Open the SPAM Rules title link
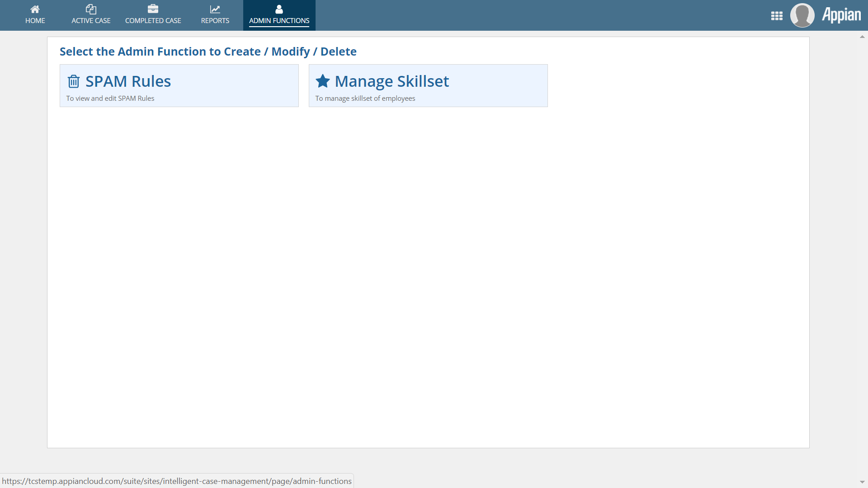This screenshot has width=868, height=488. (128, 81)
